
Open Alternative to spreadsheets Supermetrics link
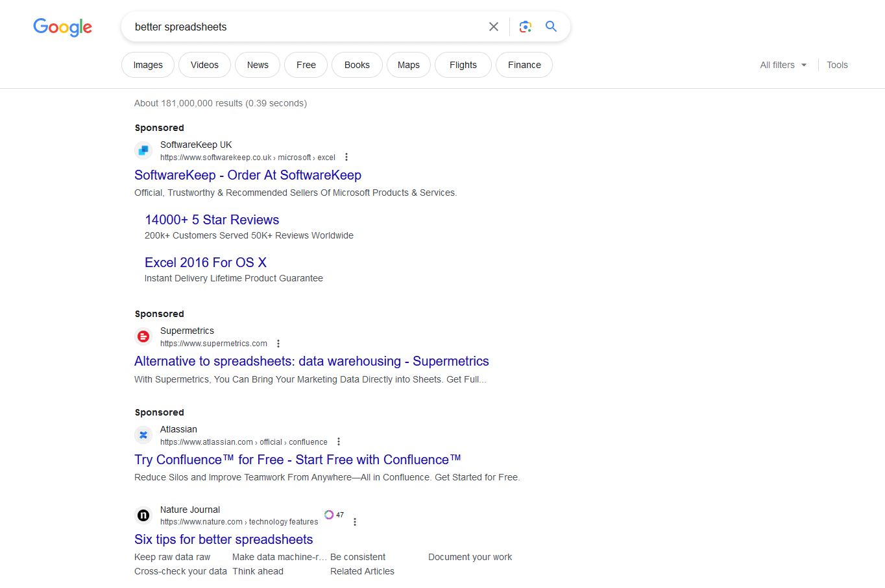[x=311, y=361]
